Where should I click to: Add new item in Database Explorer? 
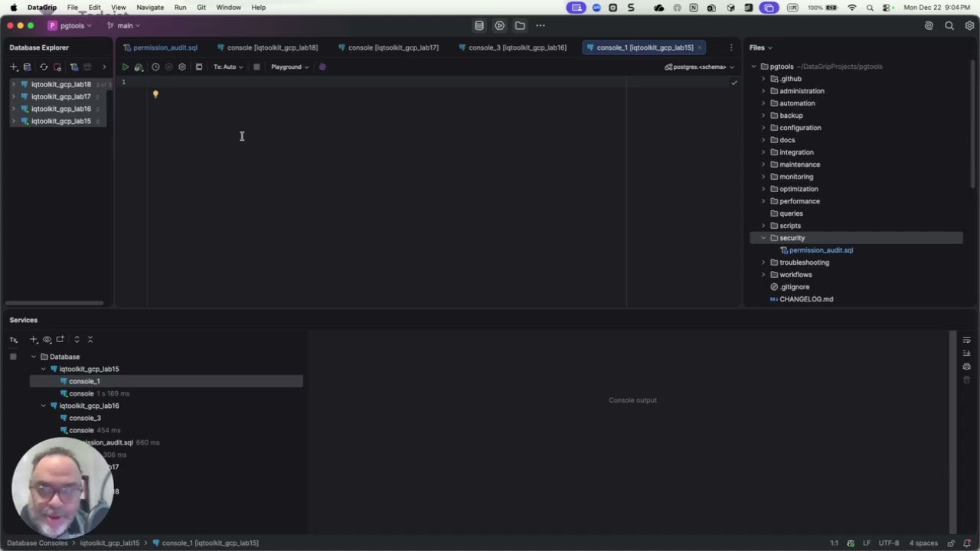(14, 67)
